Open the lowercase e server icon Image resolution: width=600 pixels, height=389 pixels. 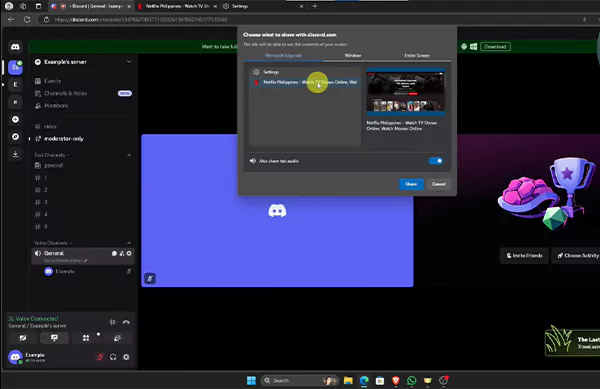(15, 102)
